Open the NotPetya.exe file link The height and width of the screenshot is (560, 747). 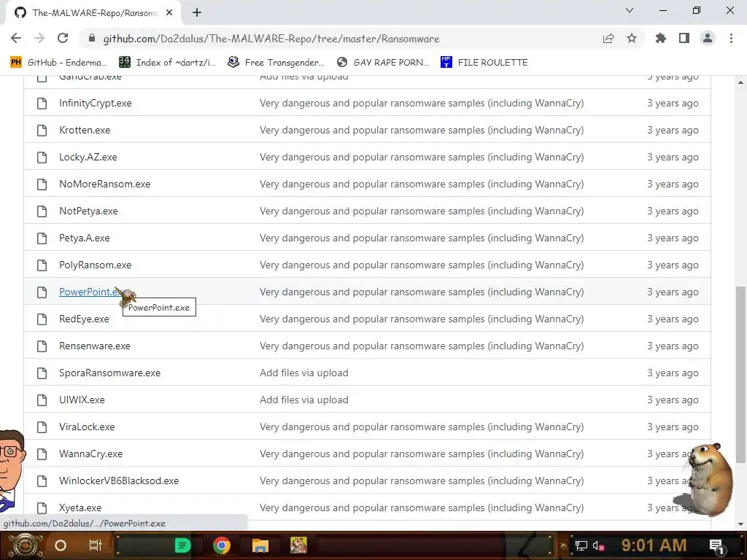coord(88,211)
